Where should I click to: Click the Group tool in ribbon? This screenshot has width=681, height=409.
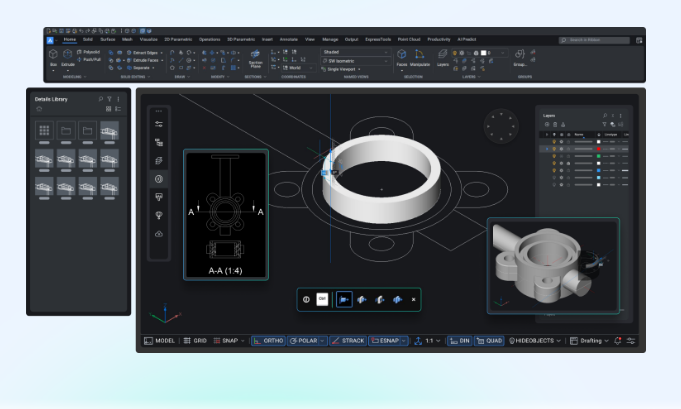[520, 58]
